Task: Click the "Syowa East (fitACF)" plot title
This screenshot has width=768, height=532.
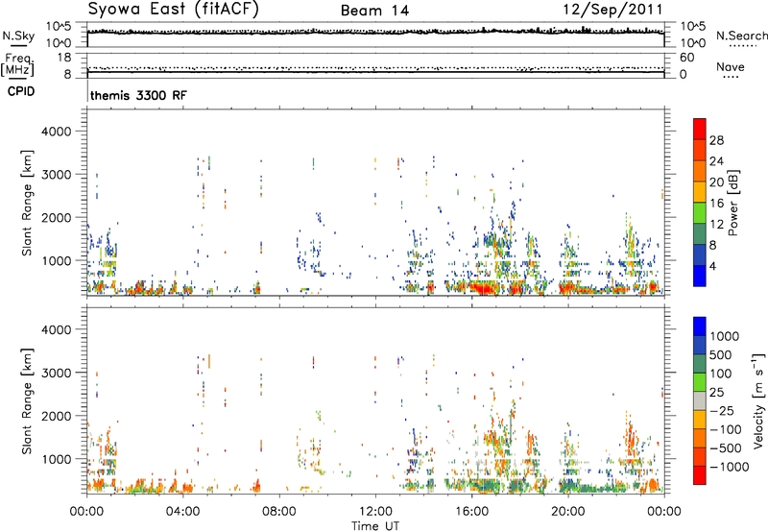Action: [173, 9]
